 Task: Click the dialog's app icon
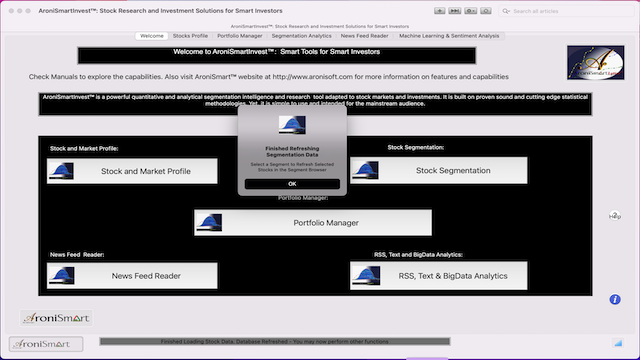click(292, 125)
